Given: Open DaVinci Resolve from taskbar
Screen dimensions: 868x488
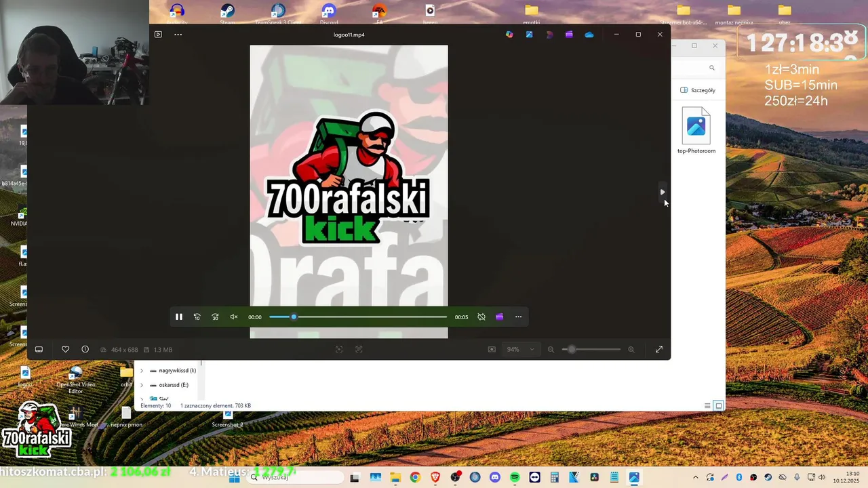Looking at the screenshot, I should click(594, 478).
